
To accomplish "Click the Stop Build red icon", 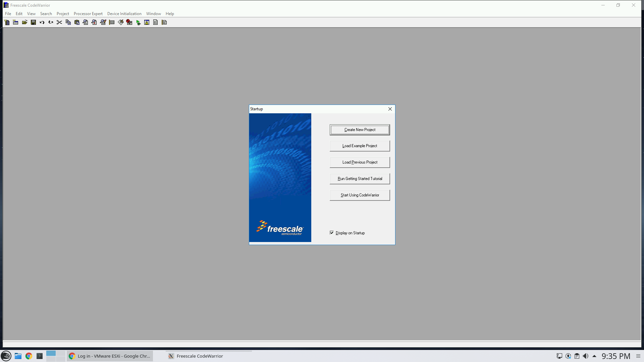I will [x=129, y=22].
